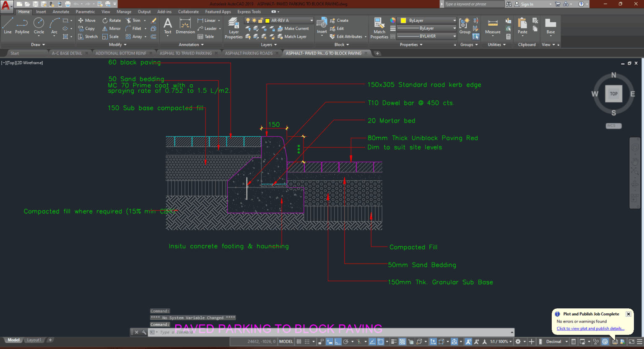This screenshot has width=644, height=349.
Task: Click the yellow layer color swatch
Action: point(267,21)
